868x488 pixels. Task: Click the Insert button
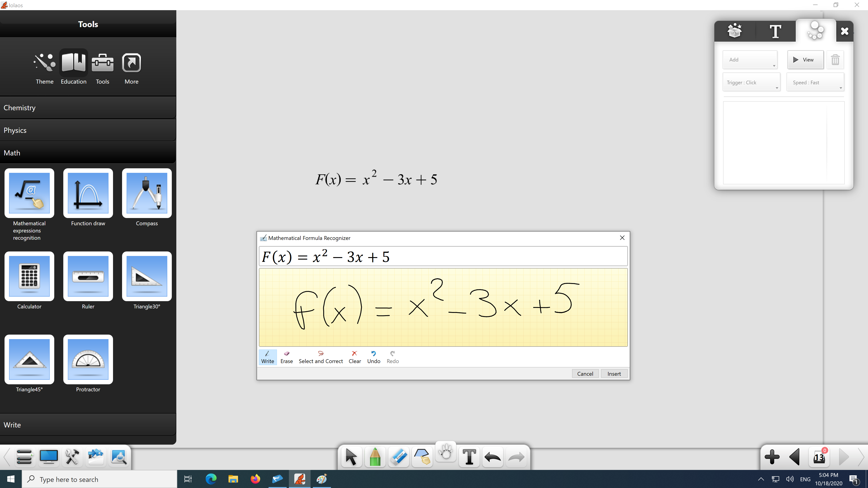tap(614, 373)
